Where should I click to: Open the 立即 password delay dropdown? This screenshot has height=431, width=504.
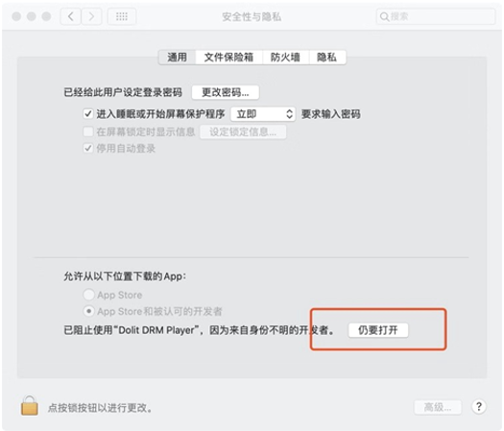click(263, 114)
